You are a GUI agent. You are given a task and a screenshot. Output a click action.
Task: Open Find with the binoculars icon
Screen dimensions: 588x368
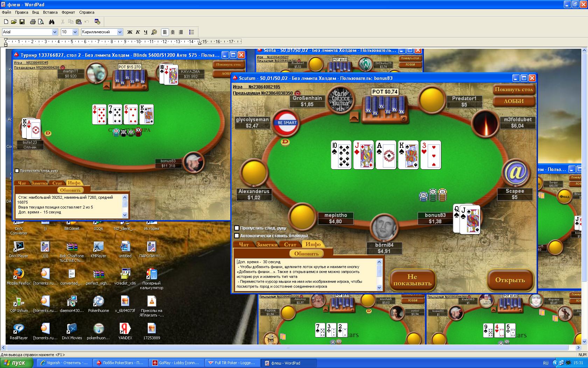pyautogui.click(x=51, y=22)
